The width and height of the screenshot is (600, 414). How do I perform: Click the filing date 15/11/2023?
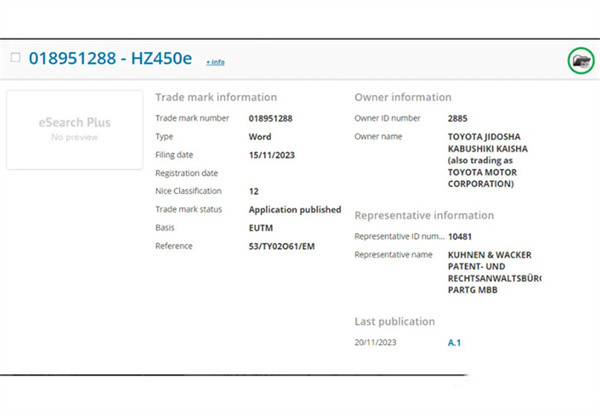click(x=270, y=155)
